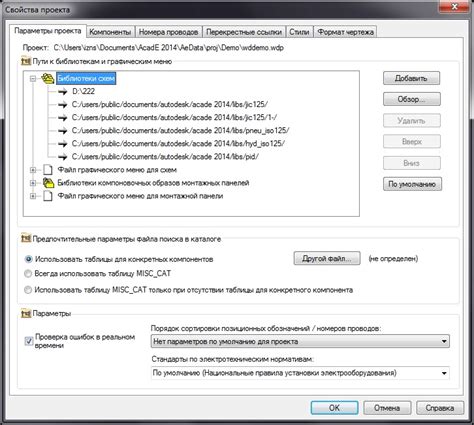Select Всегда использовать таблицу MISC_CAT option
474x425 pixels.
click(x=28, y=274)
